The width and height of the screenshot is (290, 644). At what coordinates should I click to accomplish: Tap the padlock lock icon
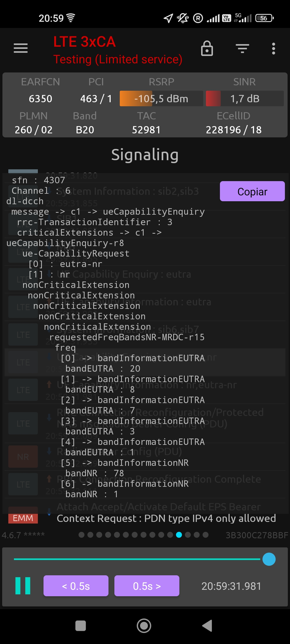click(x=207, y=49)
